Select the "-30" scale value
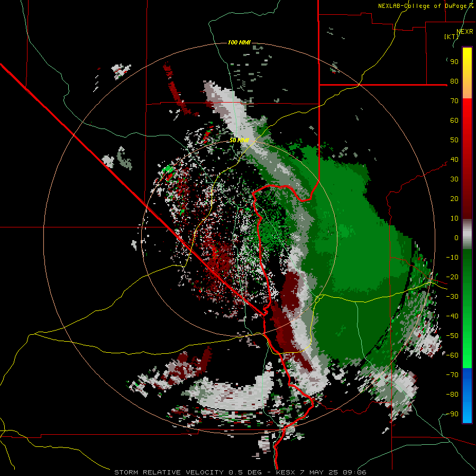The height and width of the screenshot is (476, 476). click(452, 297)
